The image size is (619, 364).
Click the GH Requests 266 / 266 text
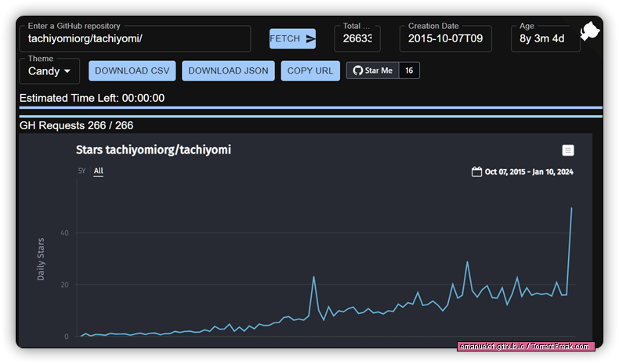(x=76, y=125)
